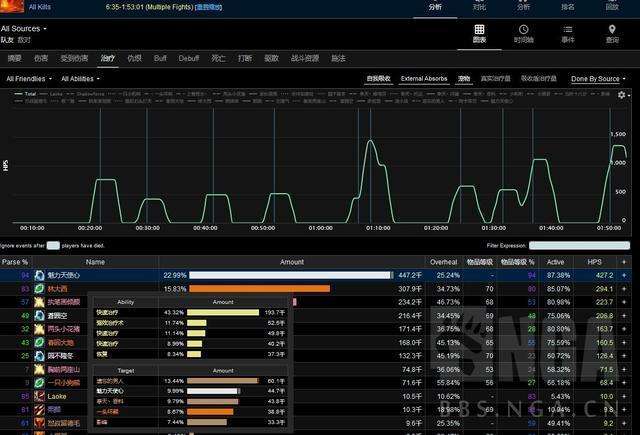Screen dimensions: 640x435
Task: Open the Done By Source dropdown
Action: [598, 78]
